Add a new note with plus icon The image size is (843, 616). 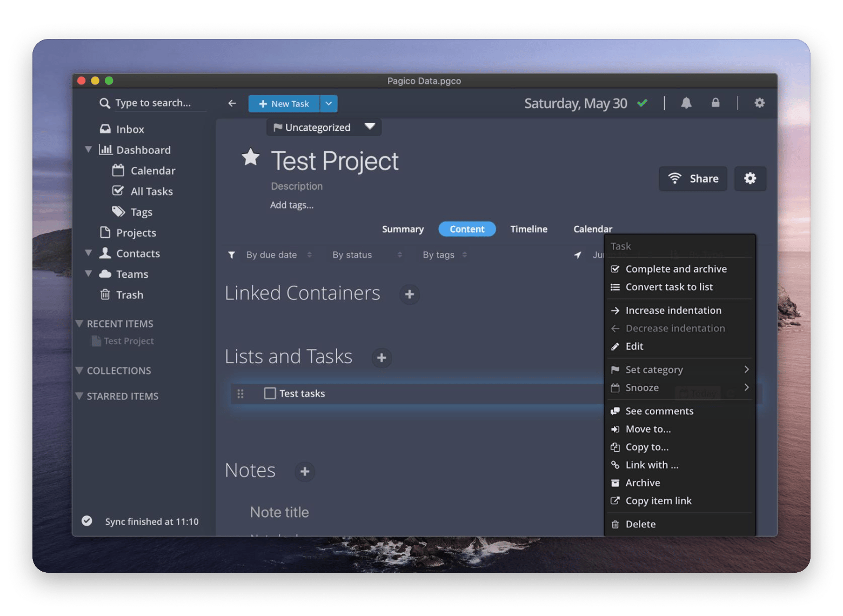click(x=305, y=472)
